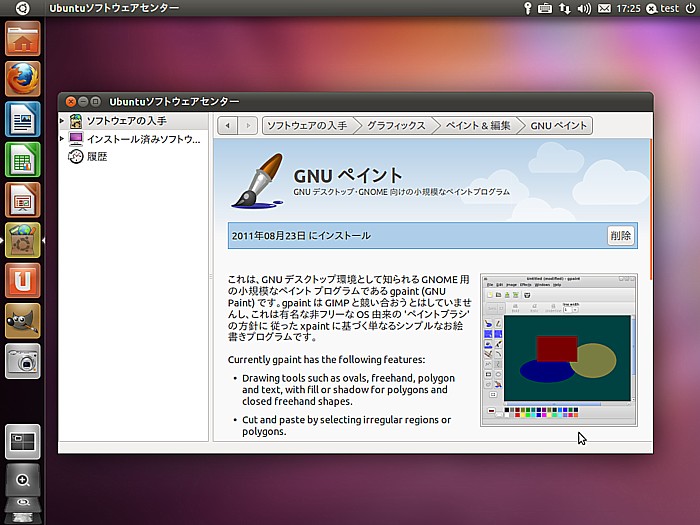700x525 pixels.
Task: Click the GNU ペイント breadcrumb
Action: 558,125
